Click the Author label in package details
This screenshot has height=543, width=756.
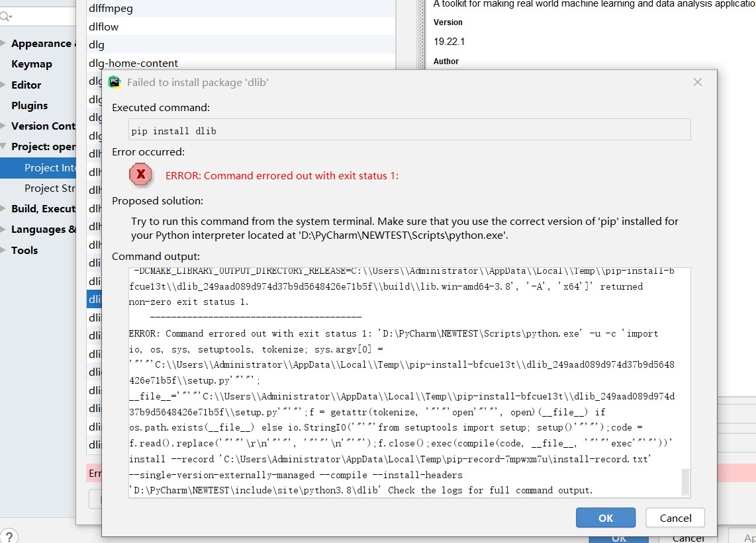click(x=446, y=62)
